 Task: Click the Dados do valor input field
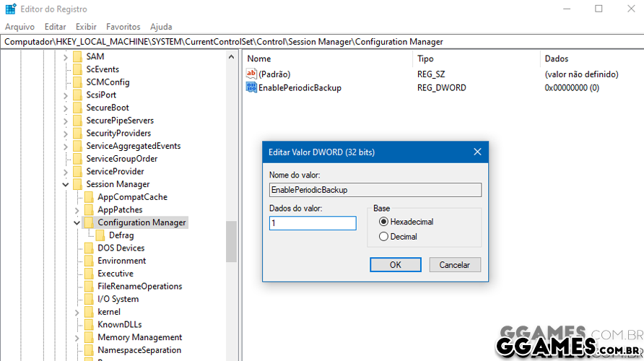click(x=312, y=223)
